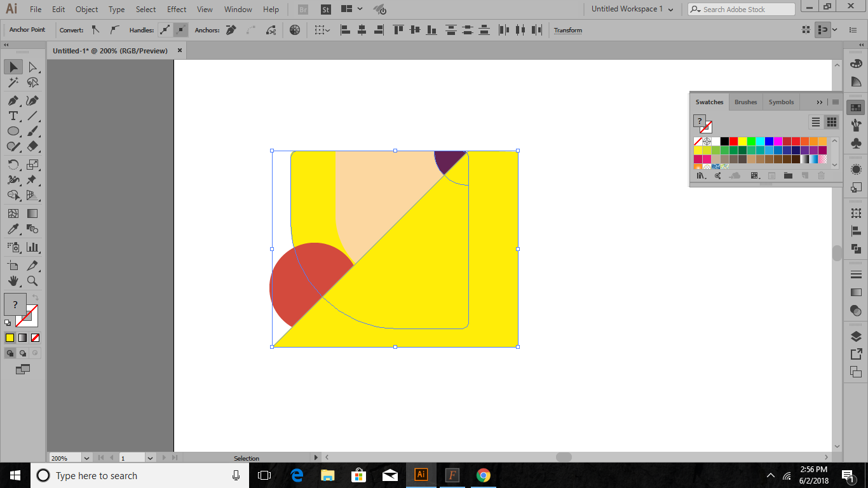Open the Untitled Workspace 1 switcher
The image size is (868, 488).
[x=632, y=10]
